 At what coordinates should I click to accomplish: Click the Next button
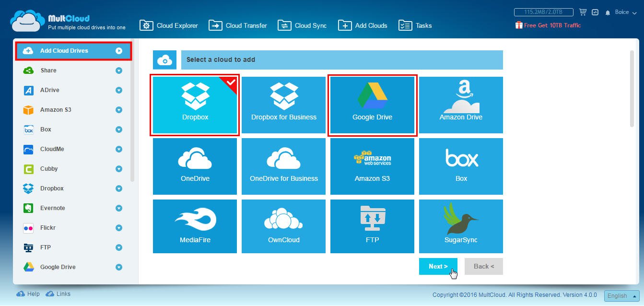(438, 267)
